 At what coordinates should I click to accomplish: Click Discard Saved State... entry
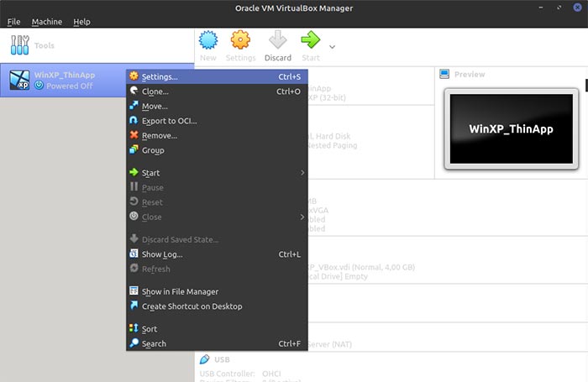(217, 239)
